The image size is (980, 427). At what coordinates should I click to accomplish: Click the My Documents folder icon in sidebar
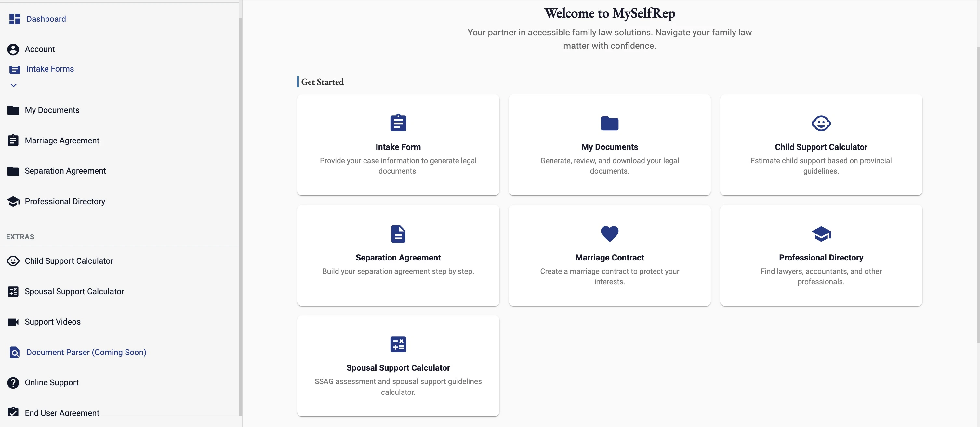pyautogui.click(x=13, y=110)
